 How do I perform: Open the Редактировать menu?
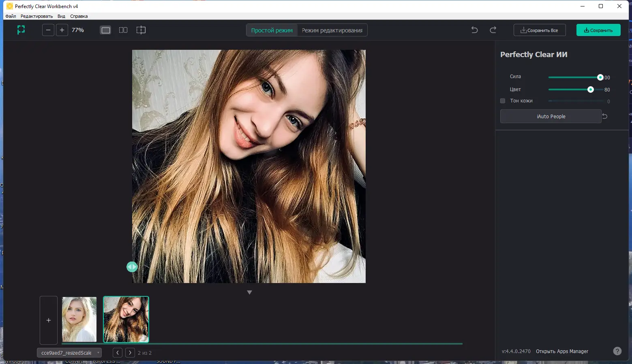coord(36,16)
